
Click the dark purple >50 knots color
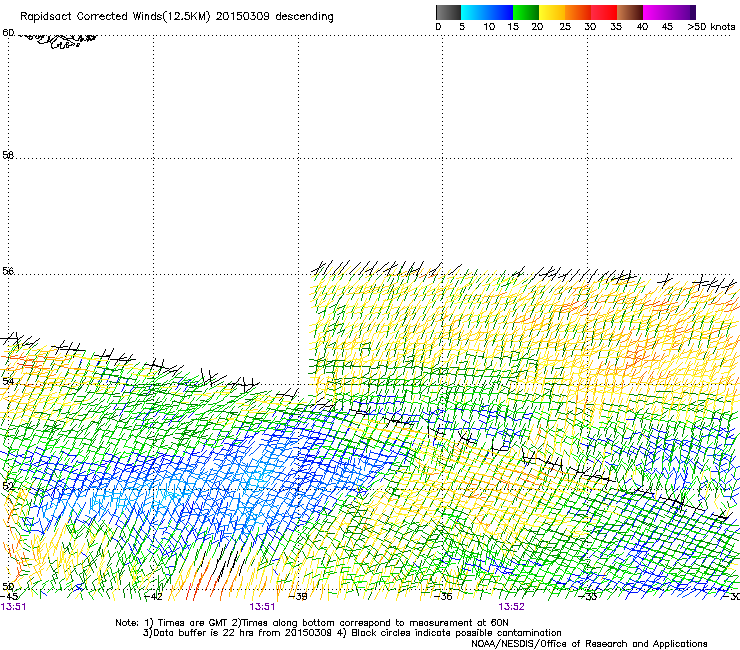693,12
